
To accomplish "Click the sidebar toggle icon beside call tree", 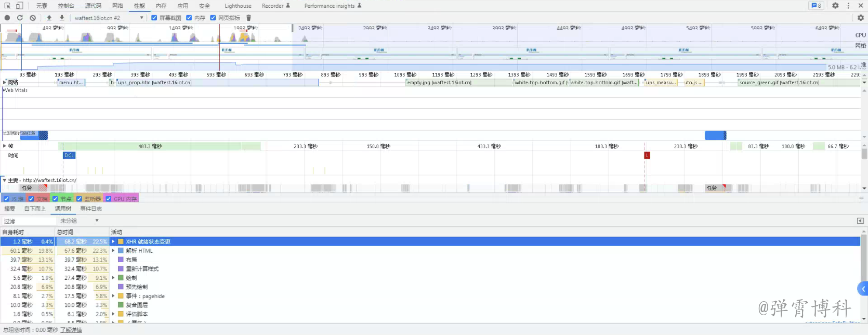I will point(860,221).
